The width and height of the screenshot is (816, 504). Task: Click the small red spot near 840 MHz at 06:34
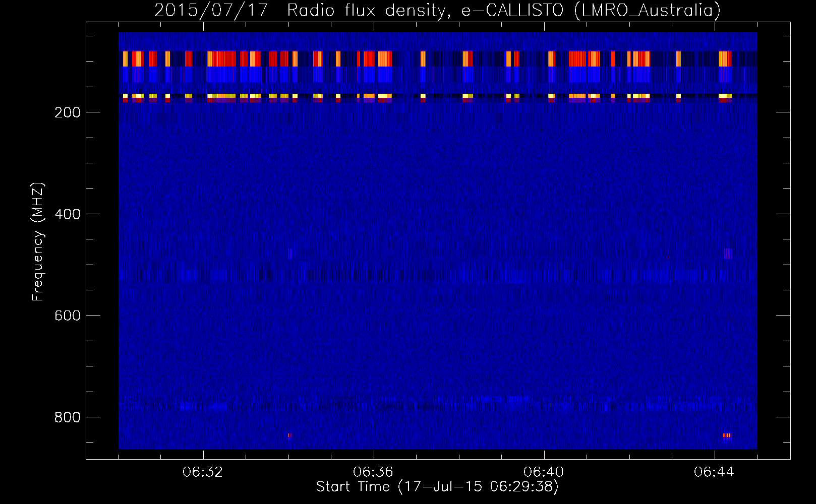click(x=289, y=435)
